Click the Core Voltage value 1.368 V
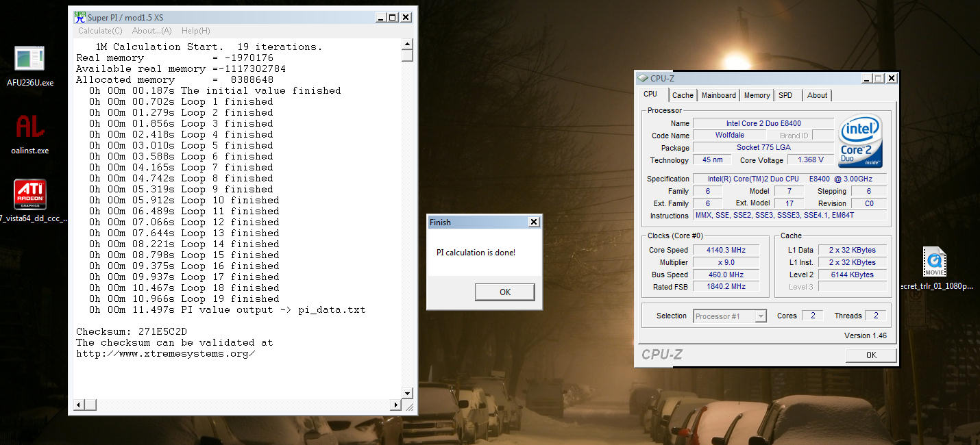 pyautogui.click(x=811, y=160)
